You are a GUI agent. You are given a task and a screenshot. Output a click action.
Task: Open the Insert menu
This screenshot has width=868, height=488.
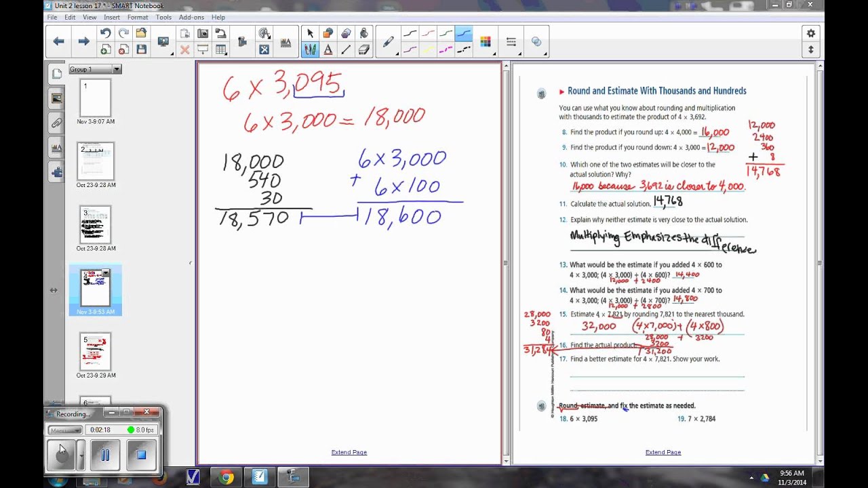(x=112, y=17)
